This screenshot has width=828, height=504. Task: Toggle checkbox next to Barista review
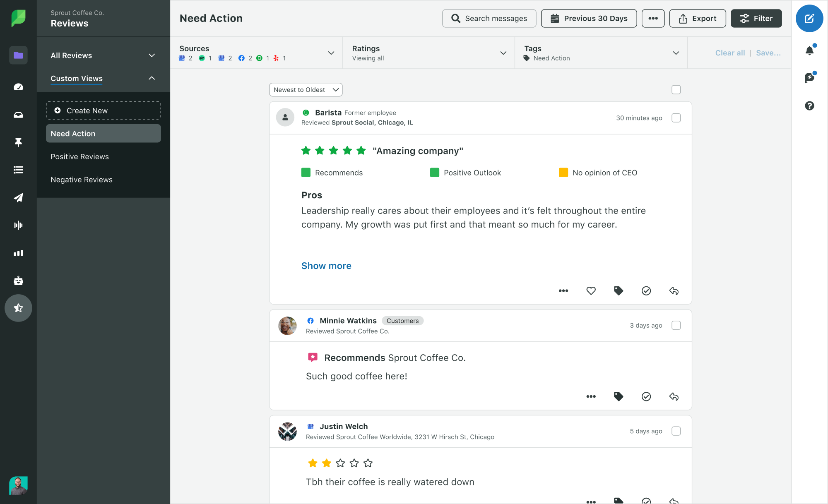point(676,118)
